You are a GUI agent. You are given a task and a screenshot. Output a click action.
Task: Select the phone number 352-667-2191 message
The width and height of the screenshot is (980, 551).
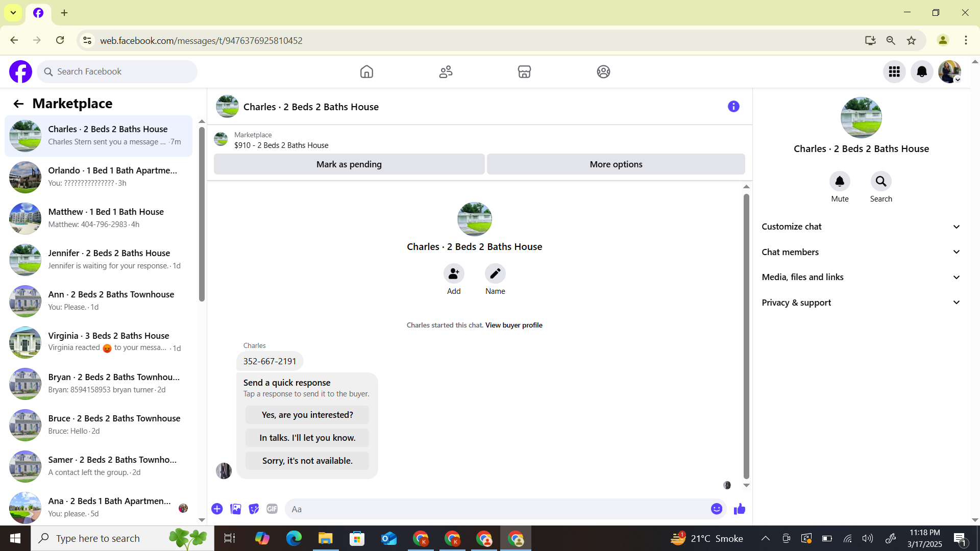269,361
